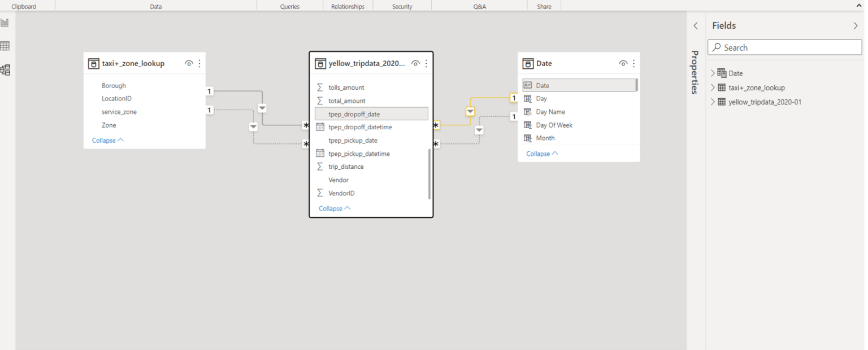Toggle visibility of the yellow_tripdata table
Viewport: 868px width, 350px height.
click(415, 63)
